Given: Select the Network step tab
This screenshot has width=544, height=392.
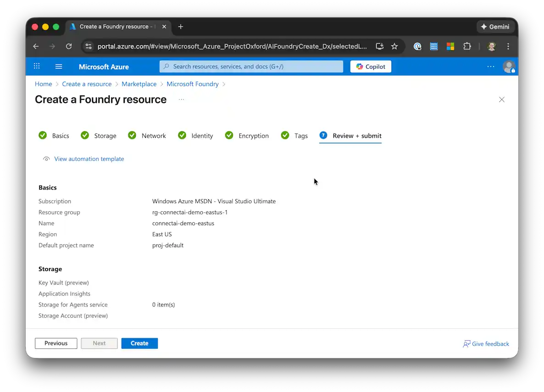Looking at the screenshot, I should tap(153, 136).
